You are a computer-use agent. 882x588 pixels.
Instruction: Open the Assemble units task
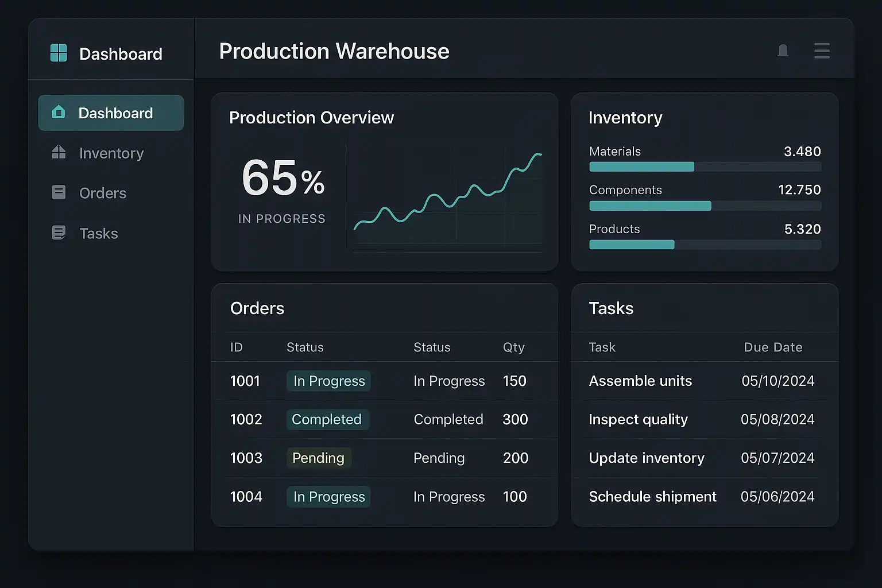[x=640, y=381]
